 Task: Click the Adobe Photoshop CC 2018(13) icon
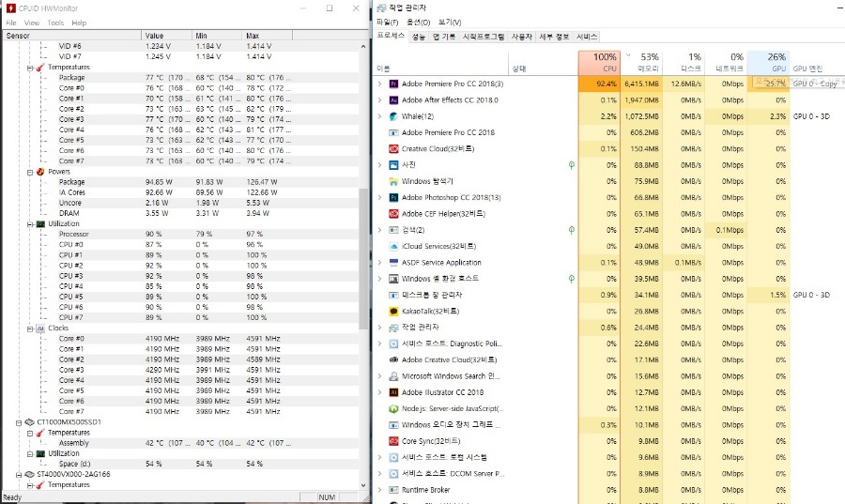tap(393, 198)
